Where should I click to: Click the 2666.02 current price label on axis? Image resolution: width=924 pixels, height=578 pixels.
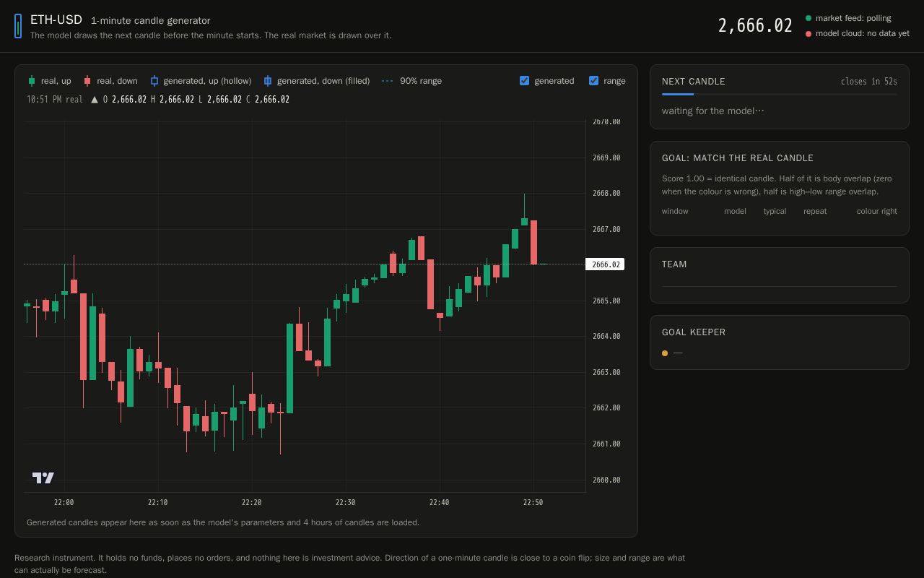[x=605, y=264]
